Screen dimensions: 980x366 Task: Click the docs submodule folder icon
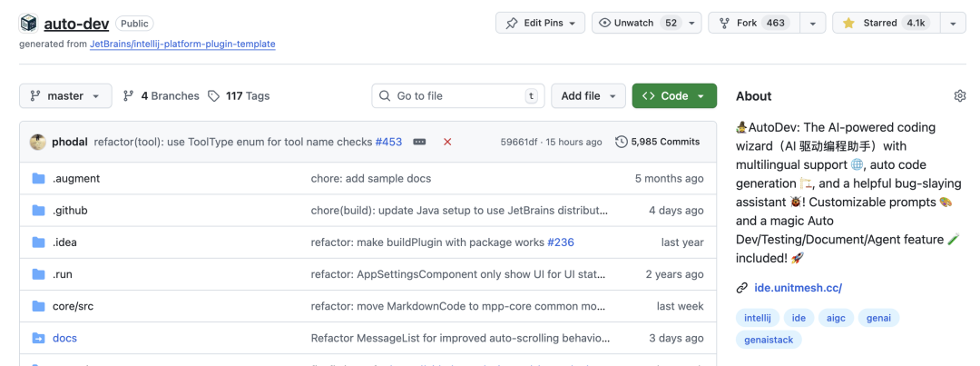tap(38, 338)
